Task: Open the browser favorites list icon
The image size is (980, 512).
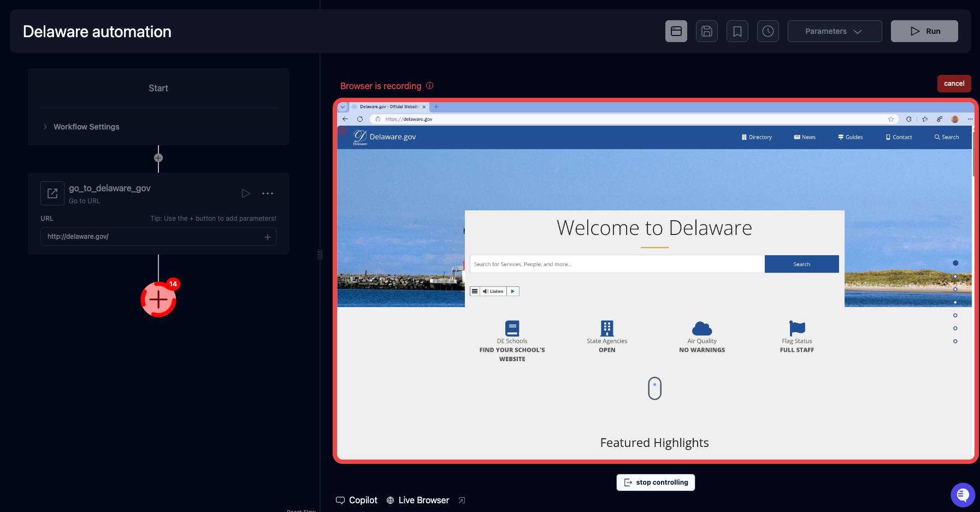Action: [x=925, y=119]
